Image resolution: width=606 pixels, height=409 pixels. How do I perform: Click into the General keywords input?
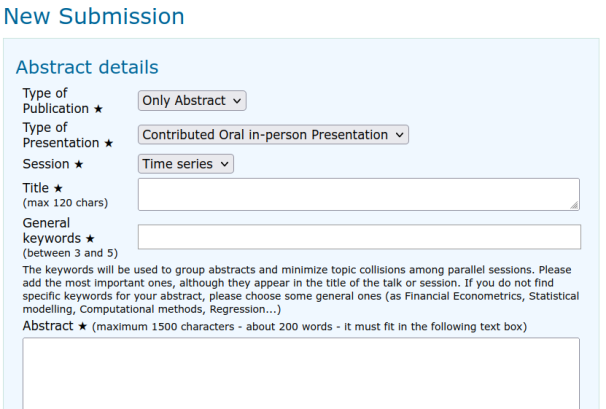coord(359,237)
